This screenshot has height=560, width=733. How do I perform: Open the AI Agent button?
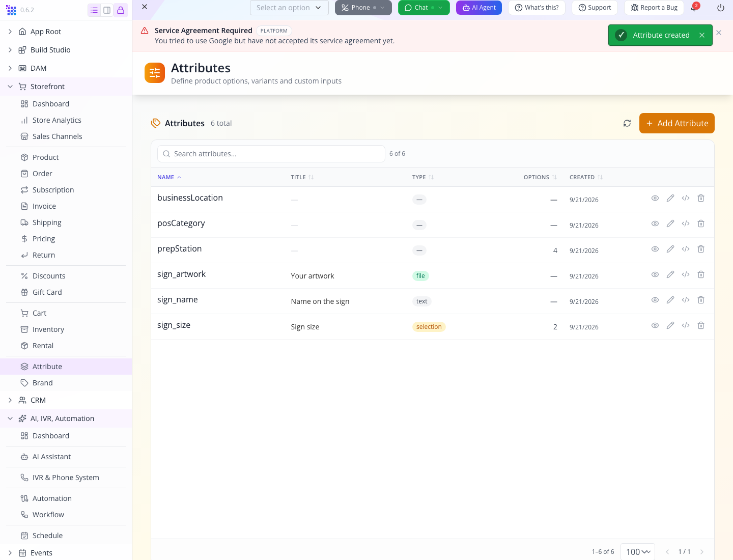tap(479, 8)
